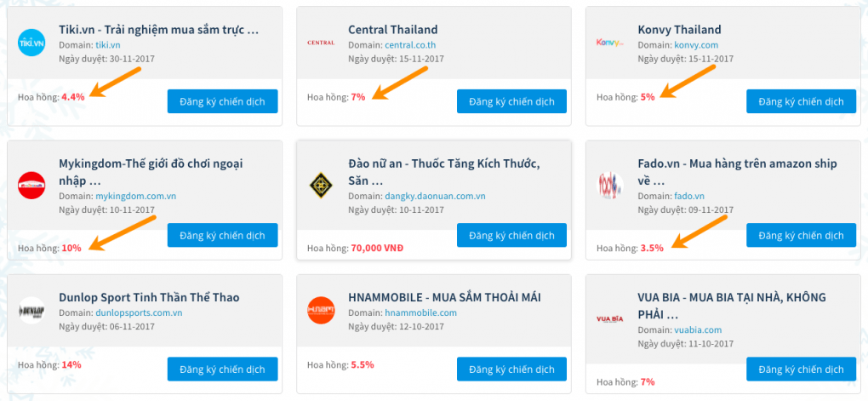The width and height of the screenshot is (868, 401).
Task: Register campaign for Fado.vn
Action: 801,236
